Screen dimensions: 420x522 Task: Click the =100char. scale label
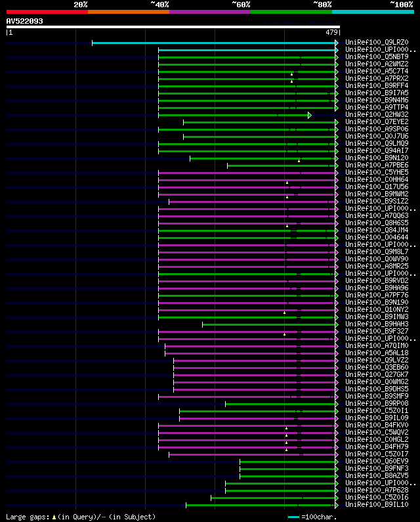coord(319,517)
